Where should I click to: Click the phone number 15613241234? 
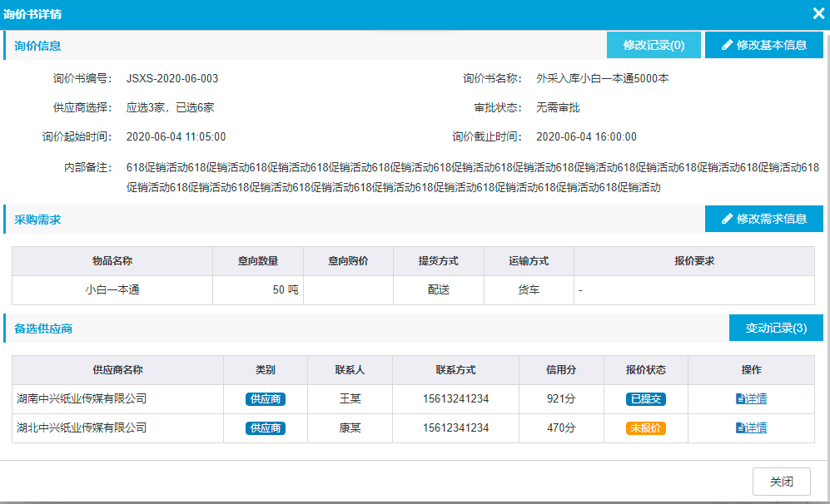tap(455, 399)
